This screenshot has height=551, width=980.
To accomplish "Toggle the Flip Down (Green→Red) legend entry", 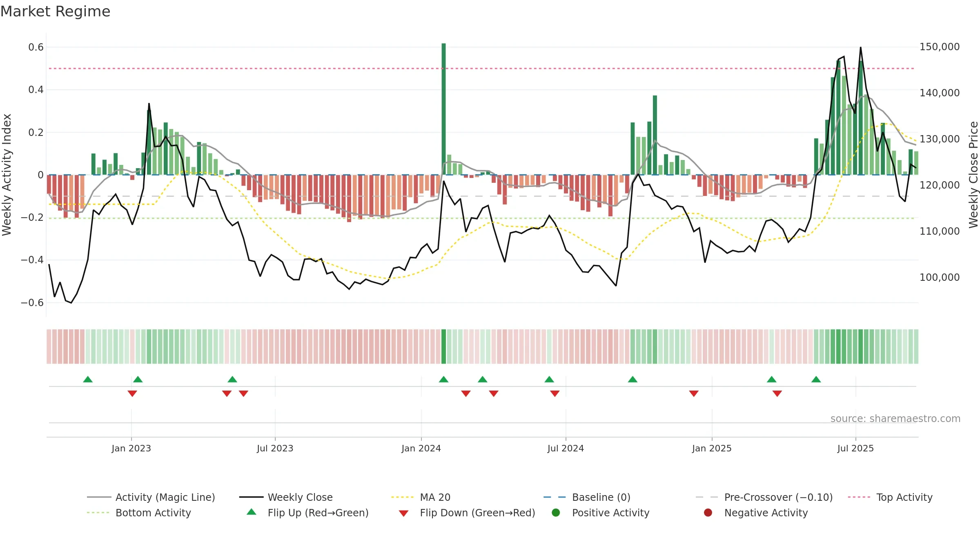I will (467, 513).
